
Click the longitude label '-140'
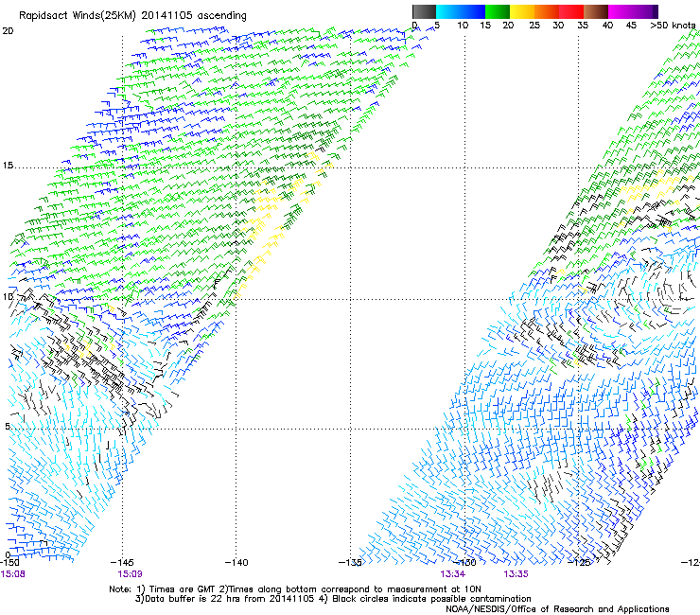236,563
